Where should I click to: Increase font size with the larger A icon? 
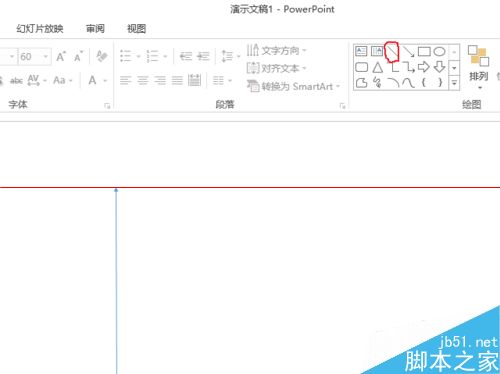click(x=61, y=56)
